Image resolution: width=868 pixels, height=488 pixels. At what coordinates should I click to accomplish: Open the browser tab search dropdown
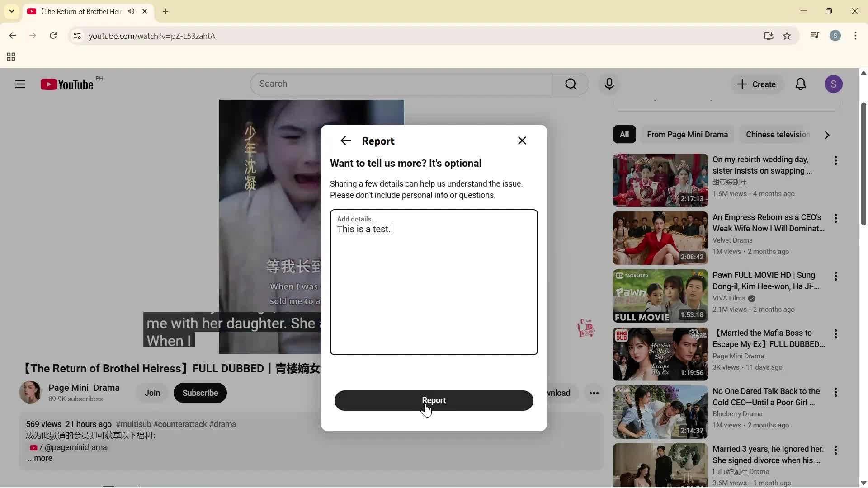(11, 11)
